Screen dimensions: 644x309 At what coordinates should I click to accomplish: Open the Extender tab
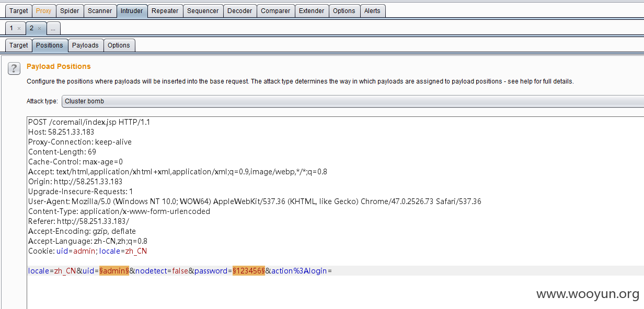[x=312, y=11]
